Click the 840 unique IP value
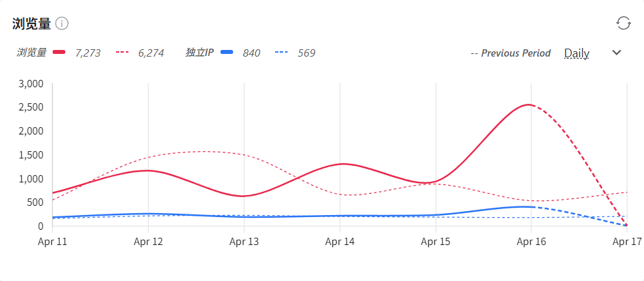 [251, 53]
